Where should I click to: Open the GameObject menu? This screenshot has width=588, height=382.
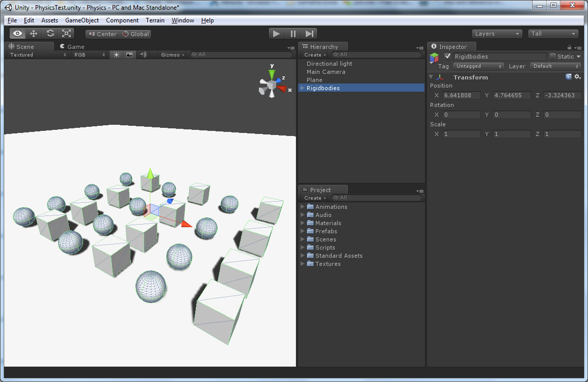(x=82, y=20)
